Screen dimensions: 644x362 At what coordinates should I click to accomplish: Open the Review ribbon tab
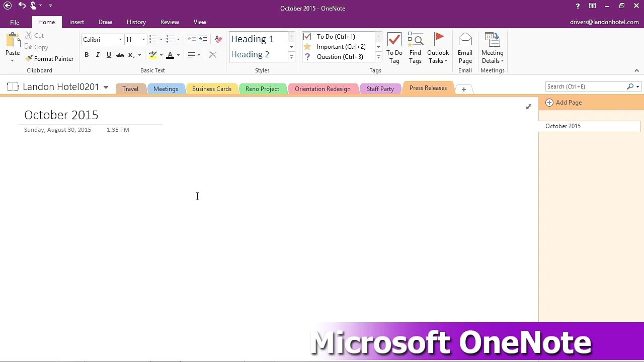[x=170, y=22]
